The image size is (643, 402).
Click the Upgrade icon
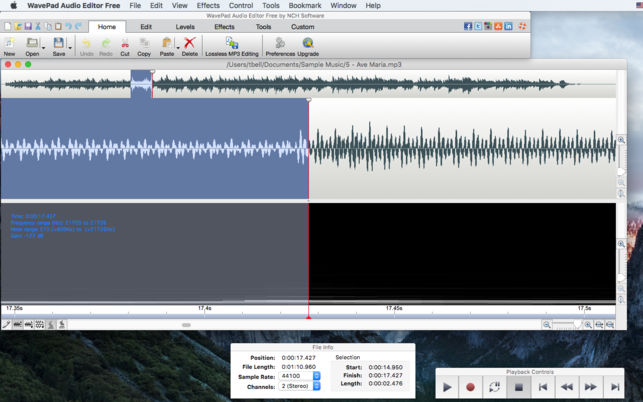click(308, 44)
